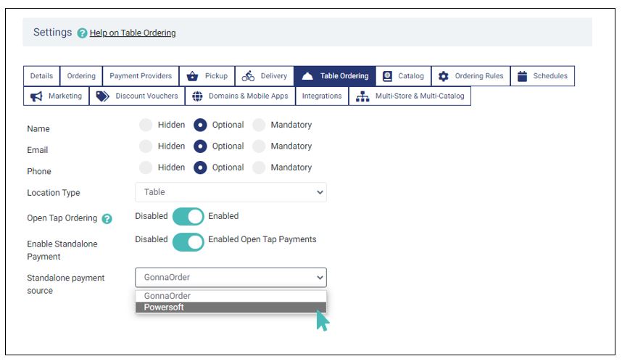Click the Table Ordering cloche icon
Screen dimensions: 622x364
[x=307, y=76]
